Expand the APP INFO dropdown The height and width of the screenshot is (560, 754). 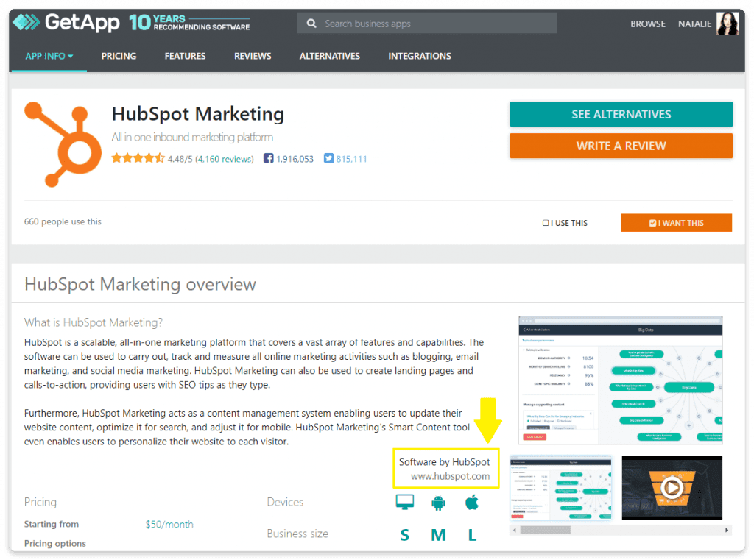tap(49, 56)
